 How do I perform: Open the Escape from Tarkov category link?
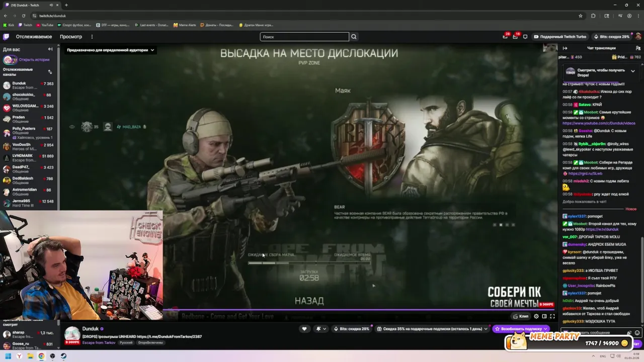[99, 342]
